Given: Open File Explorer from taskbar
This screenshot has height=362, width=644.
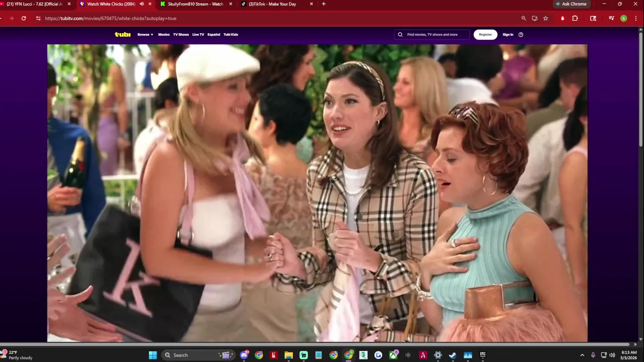Looking at the screenshot, I should [289, 355].
